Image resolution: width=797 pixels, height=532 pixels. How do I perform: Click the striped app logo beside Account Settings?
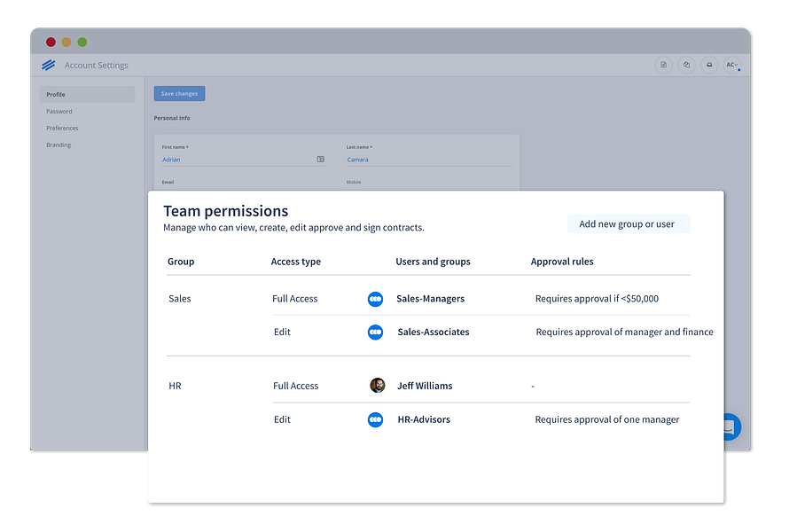tap(48, 65)
